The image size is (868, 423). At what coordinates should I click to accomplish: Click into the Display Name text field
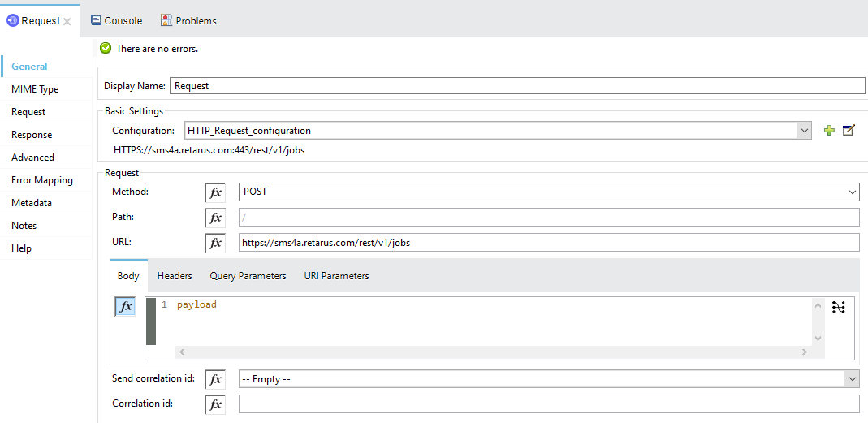pyautogui.click(x=517, y=86)
